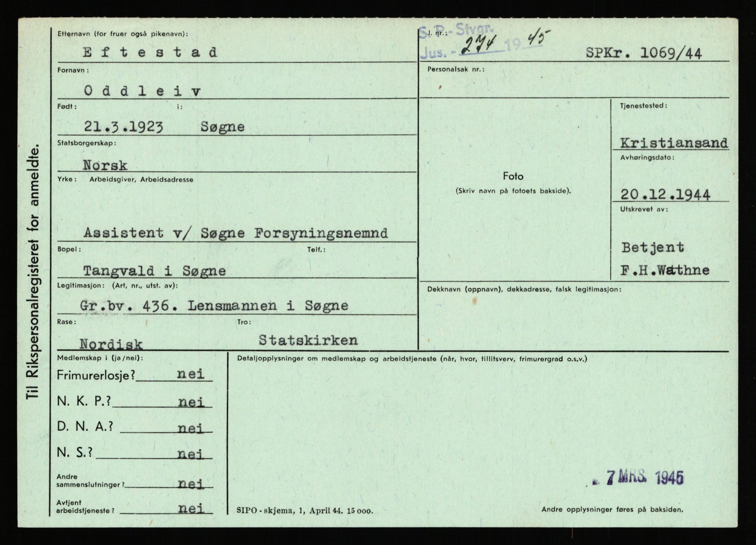Click the 'nei' answer for N. K. P.

(x=191, y=402)
